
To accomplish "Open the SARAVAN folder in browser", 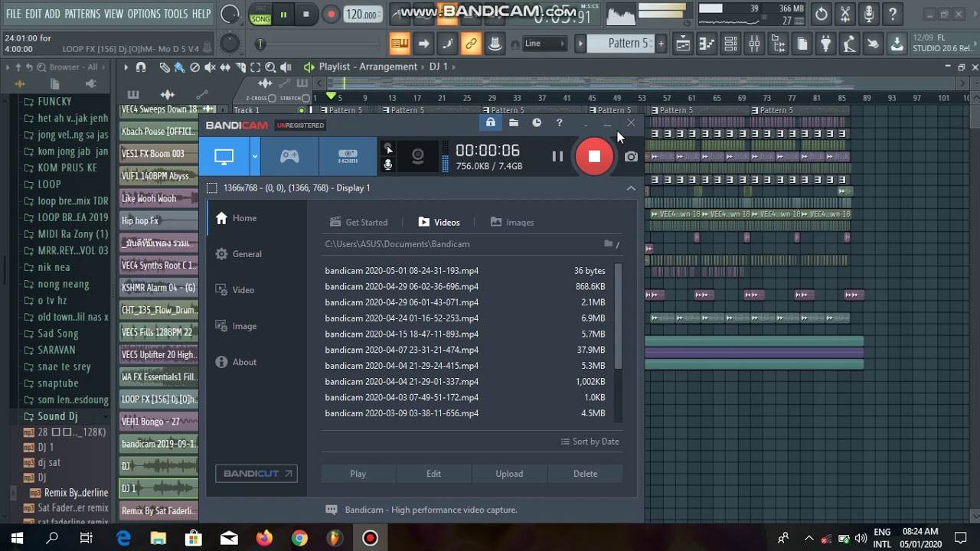I will coord(57,350).
